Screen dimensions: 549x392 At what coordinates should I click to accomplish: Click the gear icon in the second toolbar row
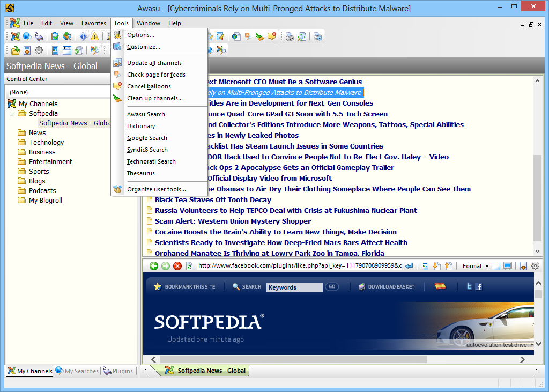tap(39, 50)
